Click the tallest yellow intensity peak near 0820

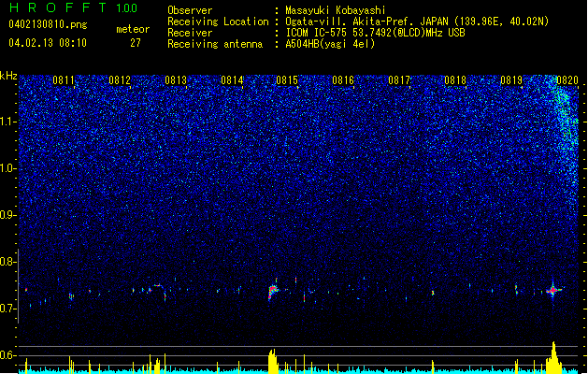[553, 357]
